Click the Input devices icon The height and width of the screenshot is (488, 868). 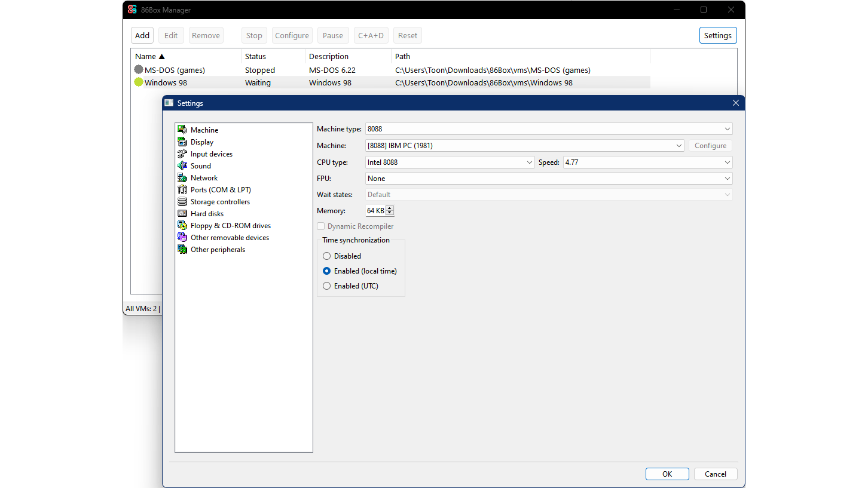(182, 154)
